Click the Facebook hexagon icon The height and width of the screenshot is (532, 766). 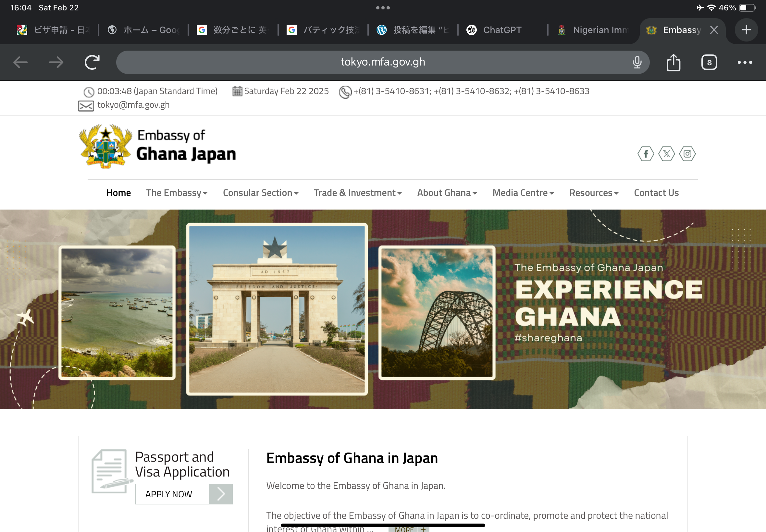[x=646, y=154]
